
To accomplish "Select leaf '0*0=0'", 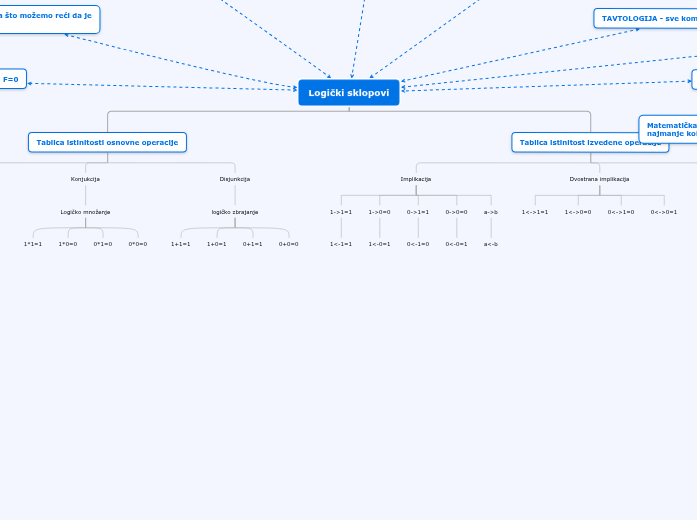I will click(x=138, y=244).
